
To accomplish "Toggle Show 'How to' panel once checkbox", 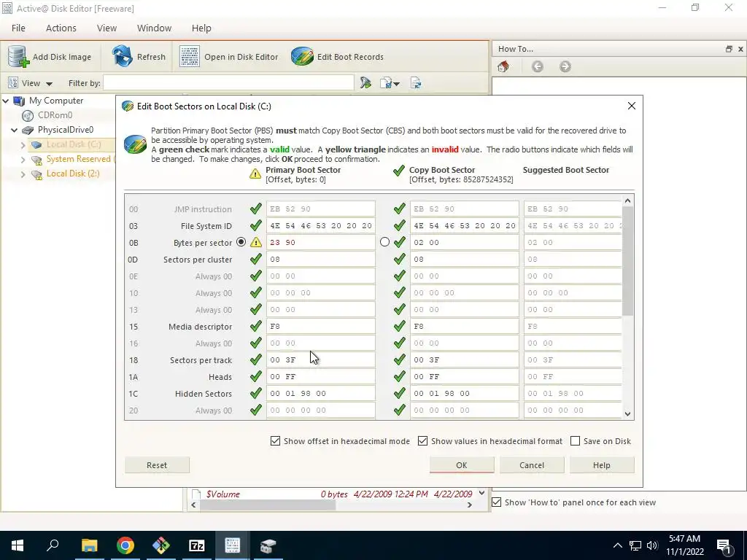I will coord(496,502).
